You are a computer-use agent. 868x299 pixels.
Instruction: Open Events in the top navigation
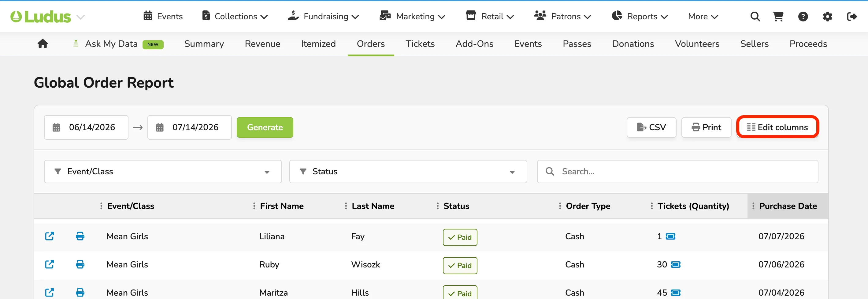click(x=163, y=16)
